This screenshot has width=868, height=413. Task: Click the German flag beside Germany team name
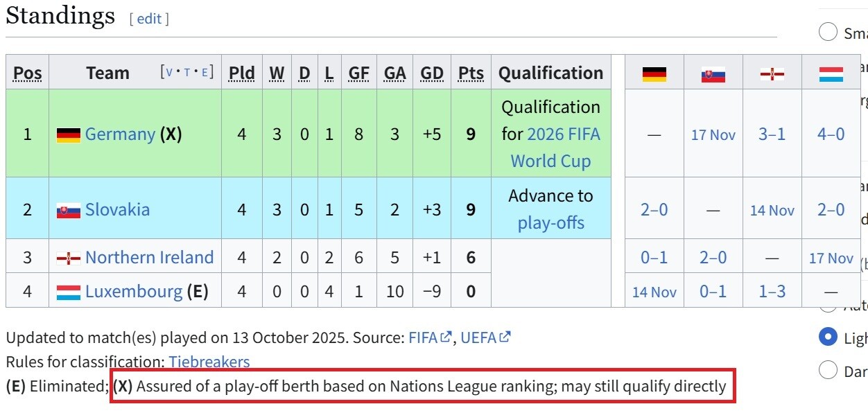(x=69, y=134)
